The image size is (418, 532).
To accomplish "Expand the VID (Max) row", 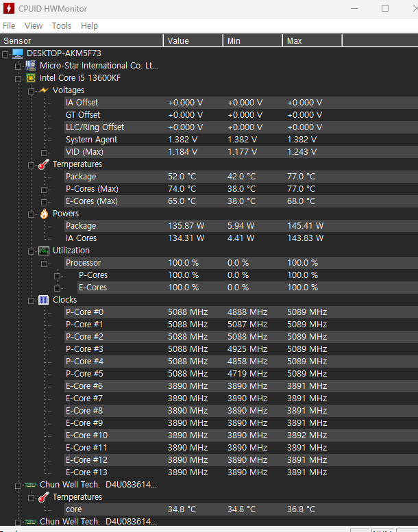I will pos(44,153).
